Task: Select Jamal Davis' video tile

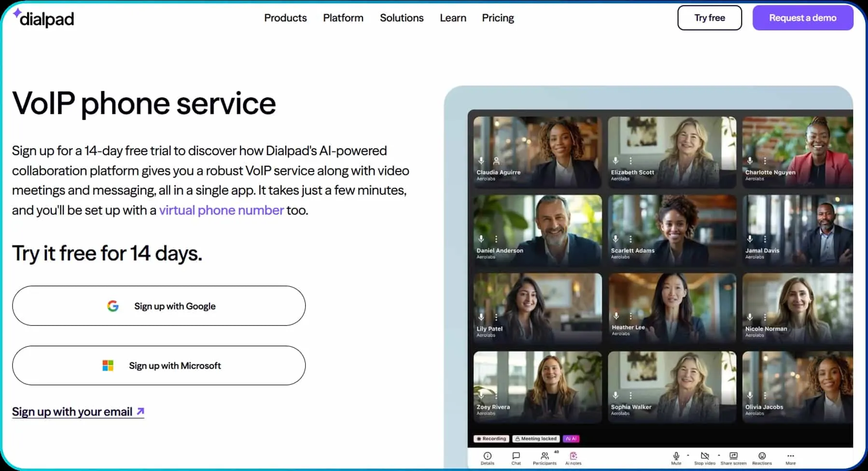Action: coord(798,230)
